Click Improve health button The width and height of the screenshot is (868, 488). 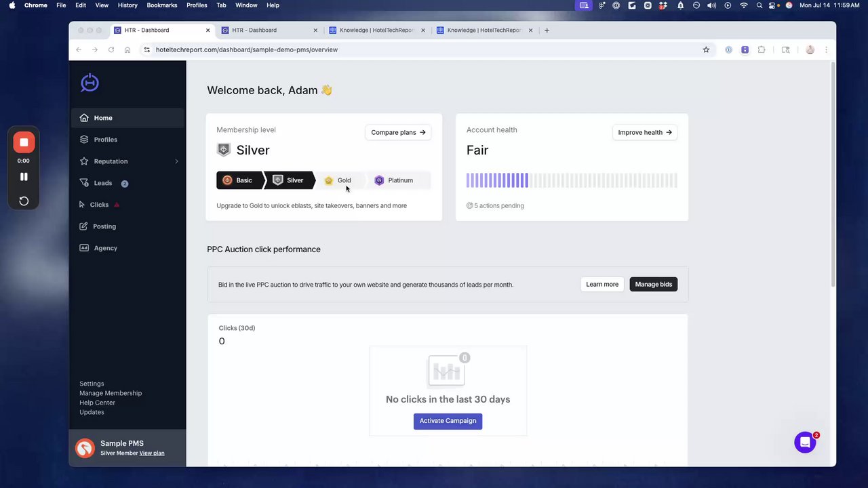pyautogui.click(x=645, y=132)
